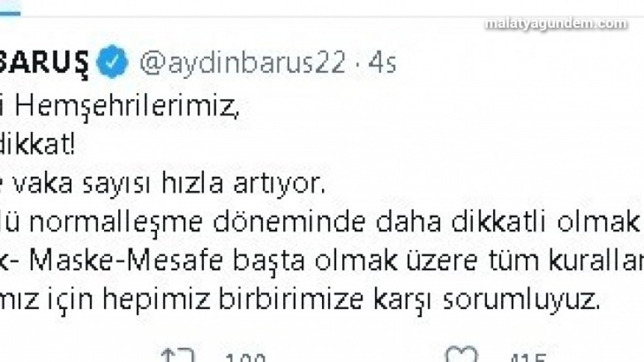644x362 pixels.
Task: Click the retweet icon below the tweet
Action: pyautogui.click(x=179, y=355)
